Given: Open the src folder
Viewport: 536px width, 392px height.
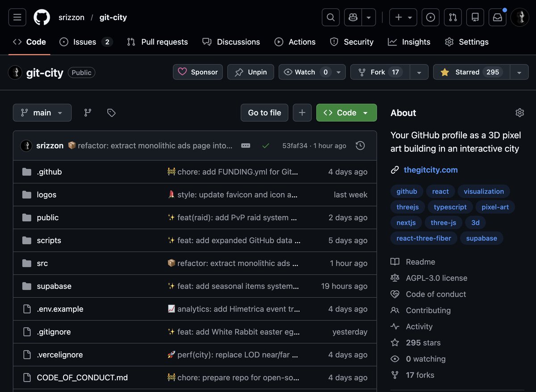Looking at the screenshot, I should click(x=42, y=263).
